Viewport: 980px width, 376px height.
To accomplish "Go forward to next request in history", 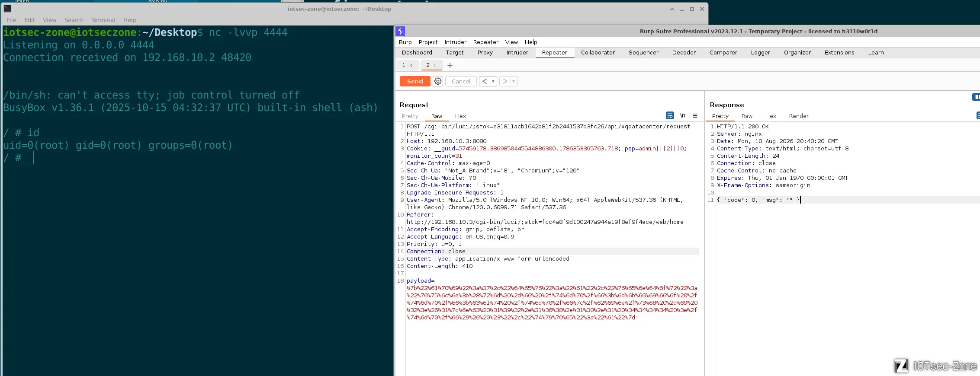I will [505, 81].
